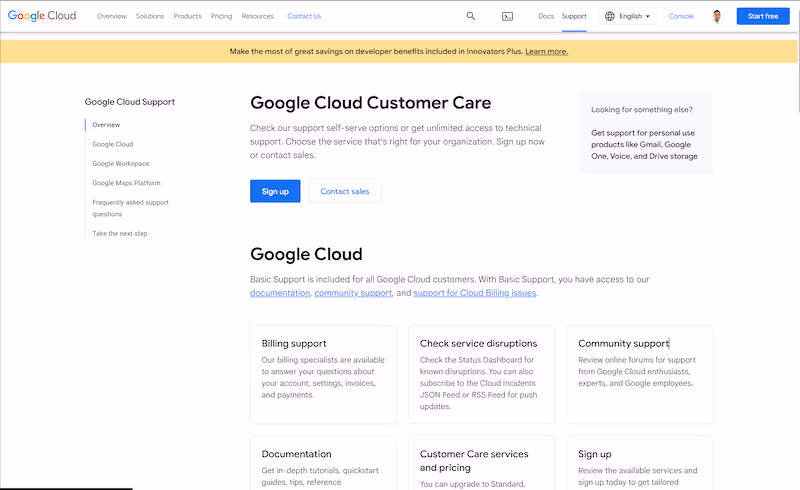Open Frequently asked support questions

click(x=131, y=208)
